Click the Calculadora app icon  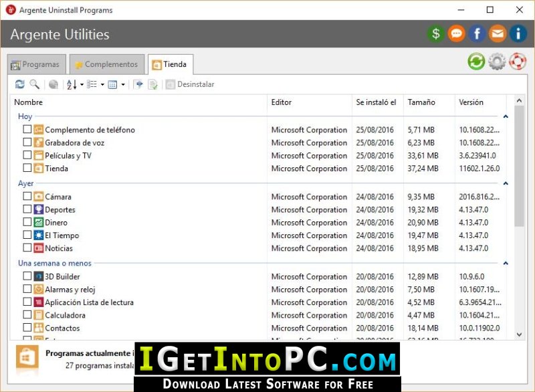coord(39,315)
